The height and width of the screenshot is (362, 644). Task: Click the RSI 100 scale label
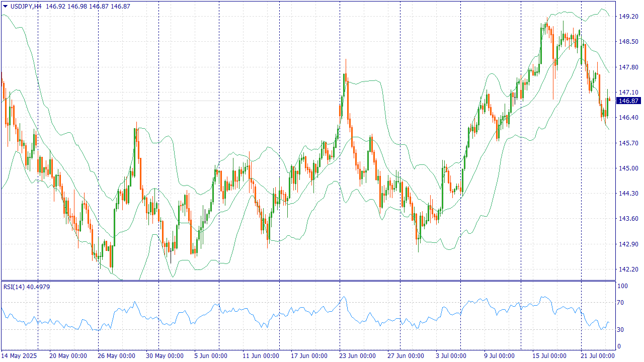pos(623,286)
